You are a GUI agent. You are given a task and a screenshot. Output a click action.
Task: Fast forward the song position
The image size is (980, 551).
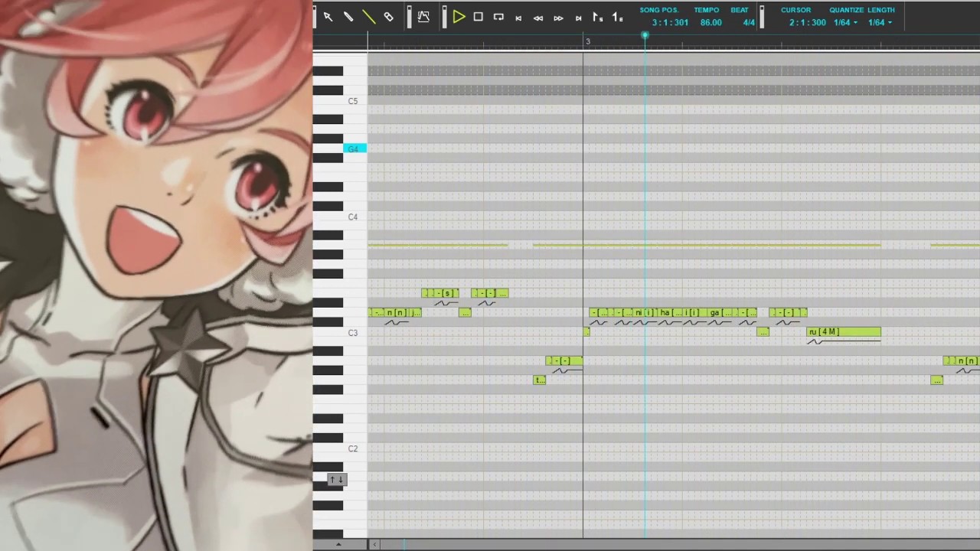point(558,18)
